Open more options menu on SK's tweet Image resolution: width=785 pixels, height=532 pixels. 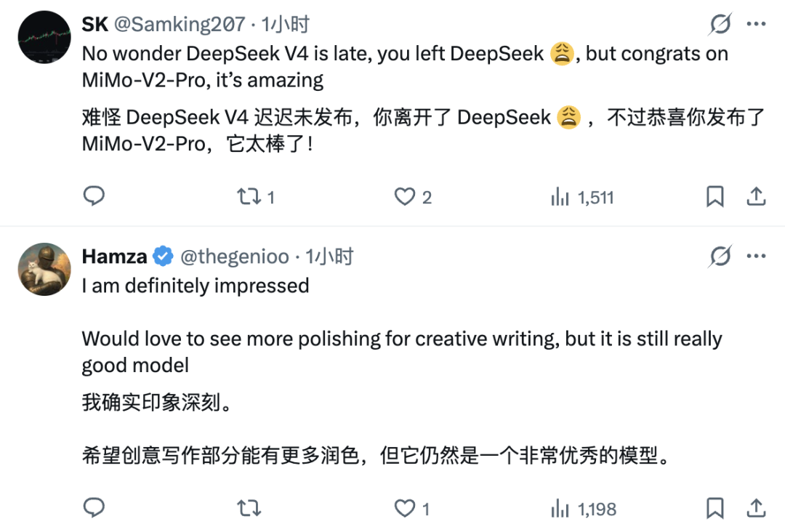(756, 25)
